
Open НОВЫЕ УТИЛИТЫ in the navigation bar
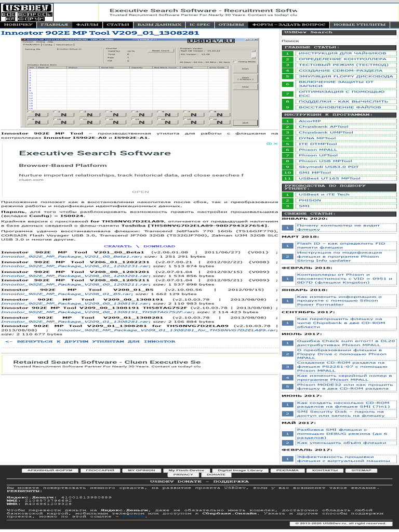click(360, 25)
